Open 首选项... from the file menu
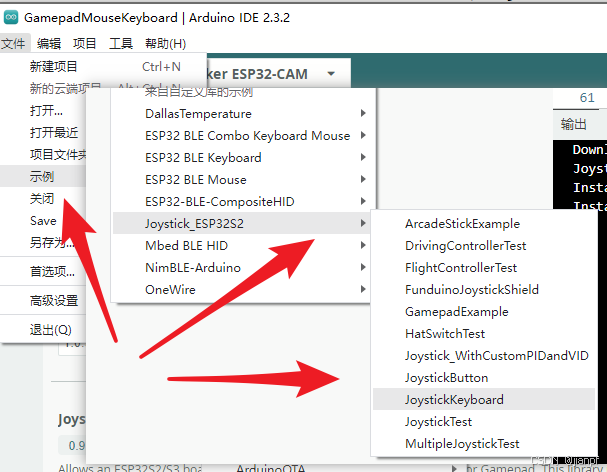 click(43, 271)
